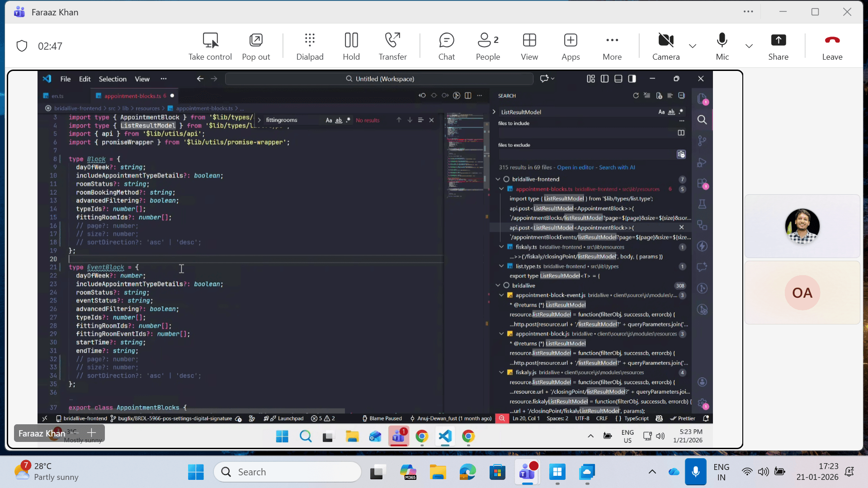Click the Open in editor link
Image resolution: width=868 pixels, height=488 pixels.
coord(575,167)
